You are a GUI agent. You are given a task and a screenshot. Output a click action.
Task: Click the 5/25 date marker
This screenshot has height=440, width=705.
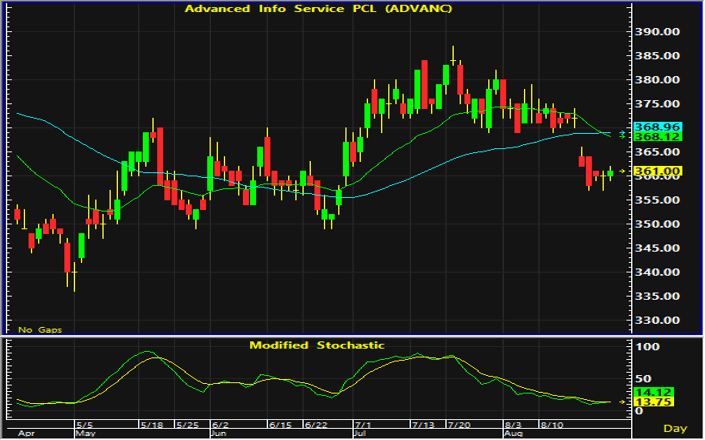click(187, 425)
